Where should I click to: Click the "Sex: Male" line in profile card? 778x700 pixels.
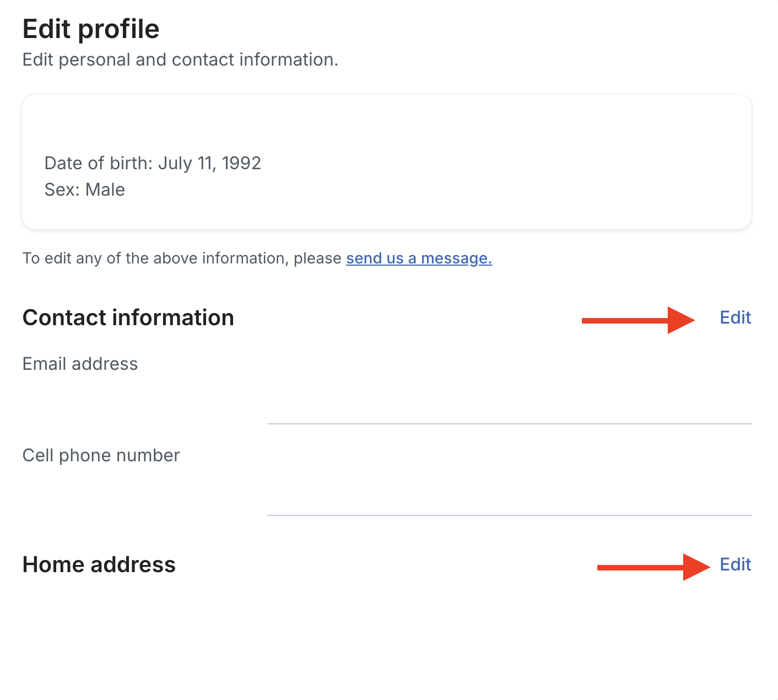coord(84,190)
